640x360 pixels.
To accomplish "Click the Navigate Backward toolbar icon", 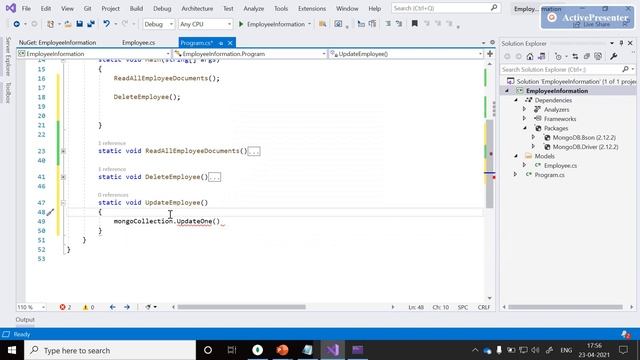I will (16, 24).
